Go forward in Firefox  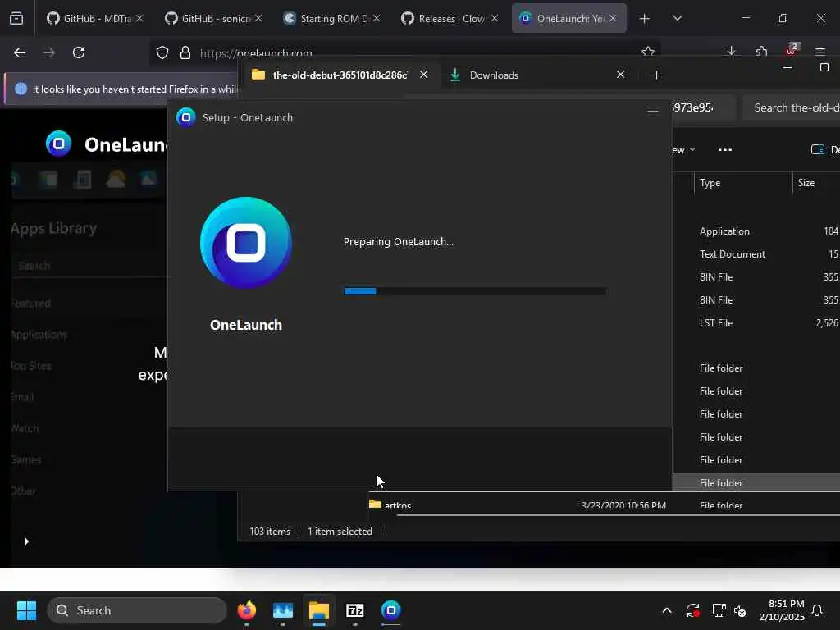point(49,52)
